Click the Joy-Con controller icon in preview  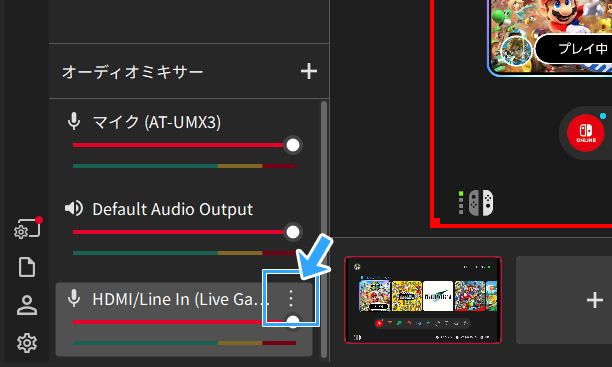[481, 203]
